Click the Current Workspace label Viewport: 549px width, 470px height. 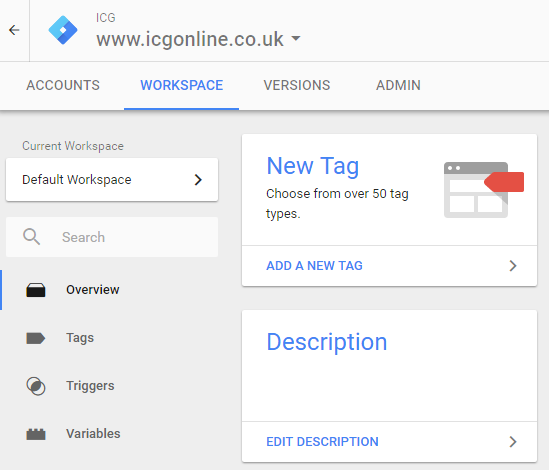click(73, 146)
